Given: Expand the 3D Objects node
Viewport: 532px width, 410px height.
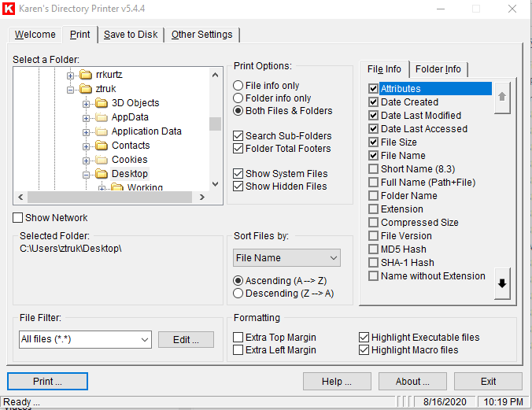Looking at the screenshot, I should pyautogui.click(x=86, y=104).
